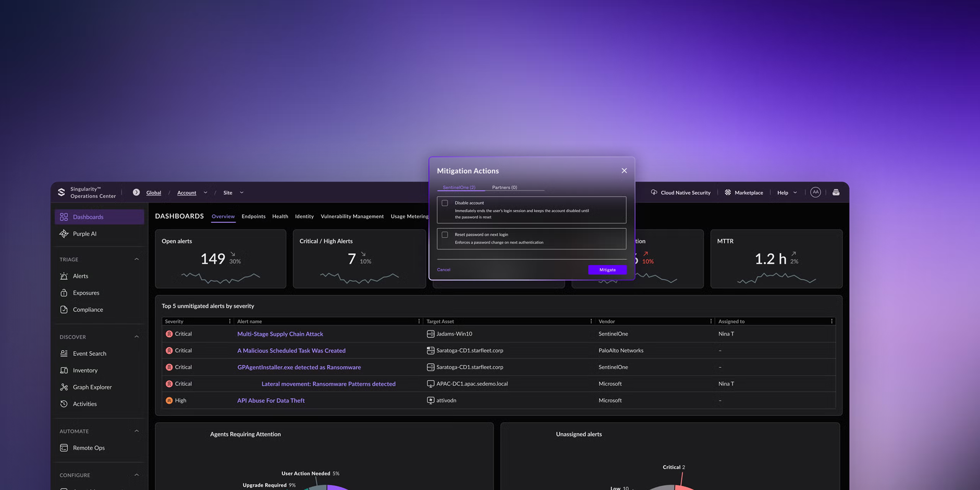Click the Cloud Native Security cloud icon
This screenshot has height=490, width=980.
click(x=654, y=192)
